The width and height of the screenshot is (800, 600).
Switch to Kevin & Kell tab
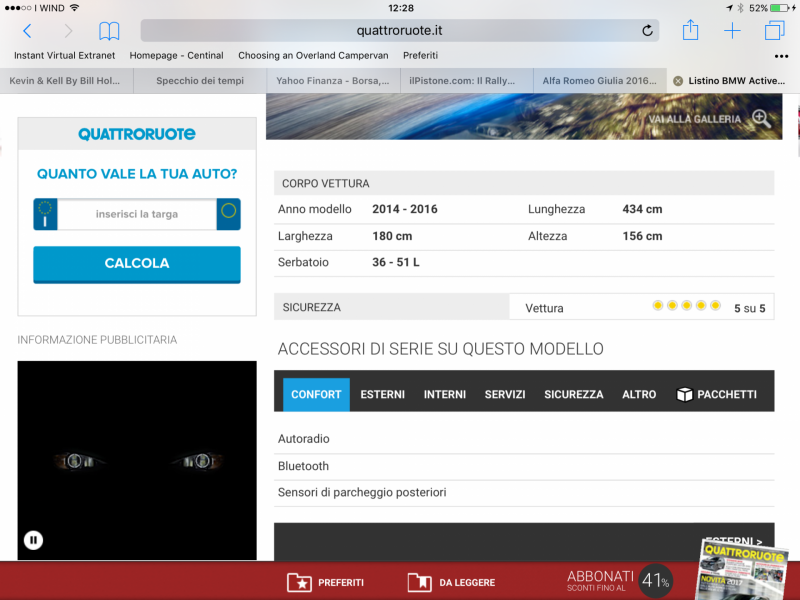point(66,81)
